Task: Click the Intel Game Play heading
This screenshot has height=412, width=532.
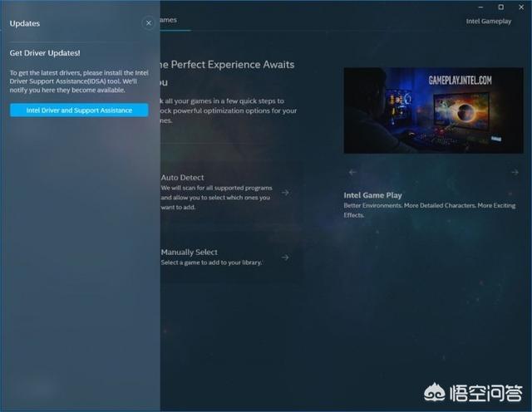Action: pos(372,195)
